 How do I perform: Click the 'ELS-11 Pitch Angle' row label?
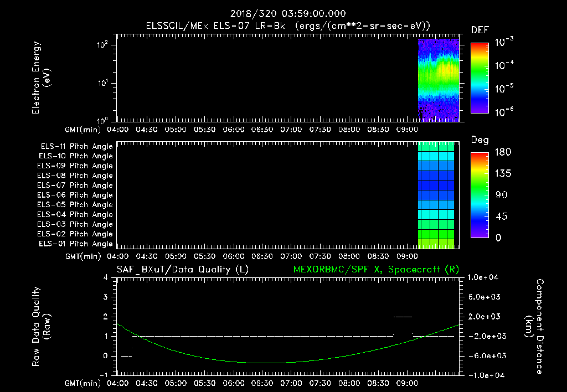(76, 147)
